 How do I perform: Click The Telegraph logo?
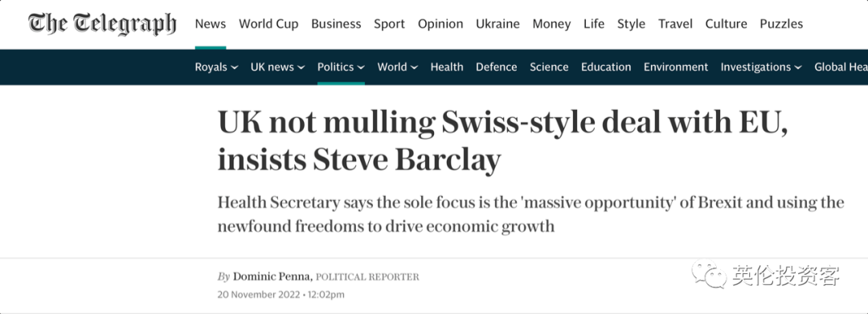(x=102, y=24)
